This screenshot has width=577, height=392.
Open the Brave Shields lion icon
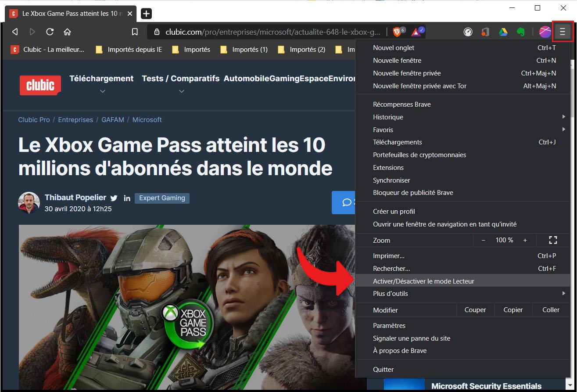[397, 31]
